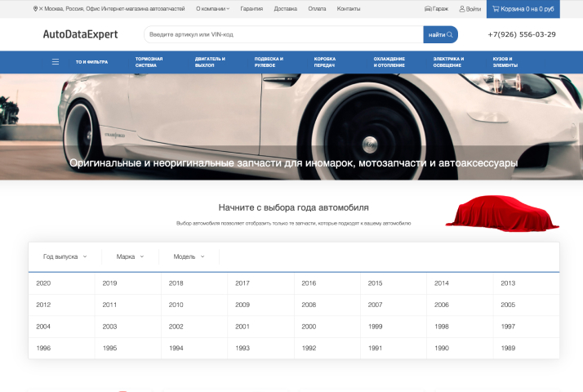Choose year 2008 from the year list
This screenshot has height=392, width=583.
click(309, 305)
